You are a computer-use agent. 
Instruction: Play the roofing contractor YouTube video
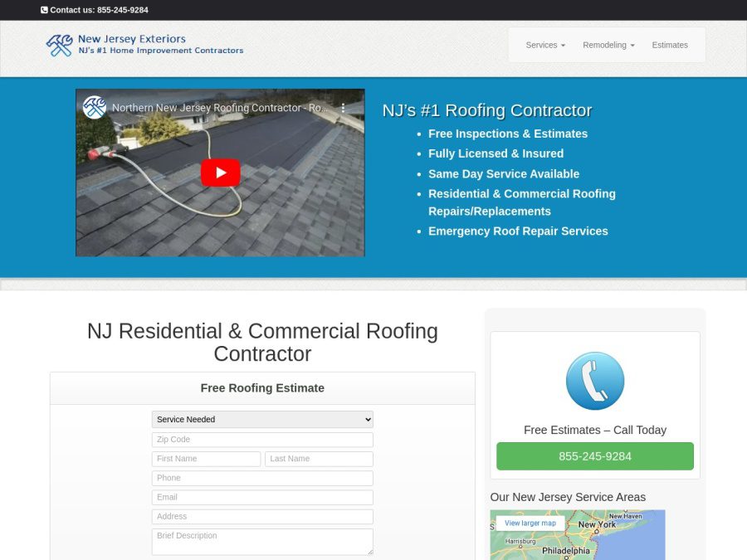(x=220, y=173)
